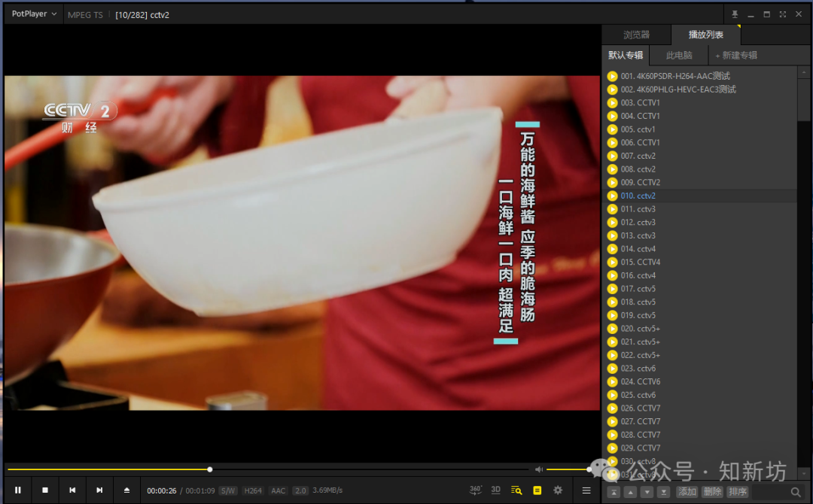Enable 360° video mode
This screenshot has height=504, width=813.
(x=476, y=490)
